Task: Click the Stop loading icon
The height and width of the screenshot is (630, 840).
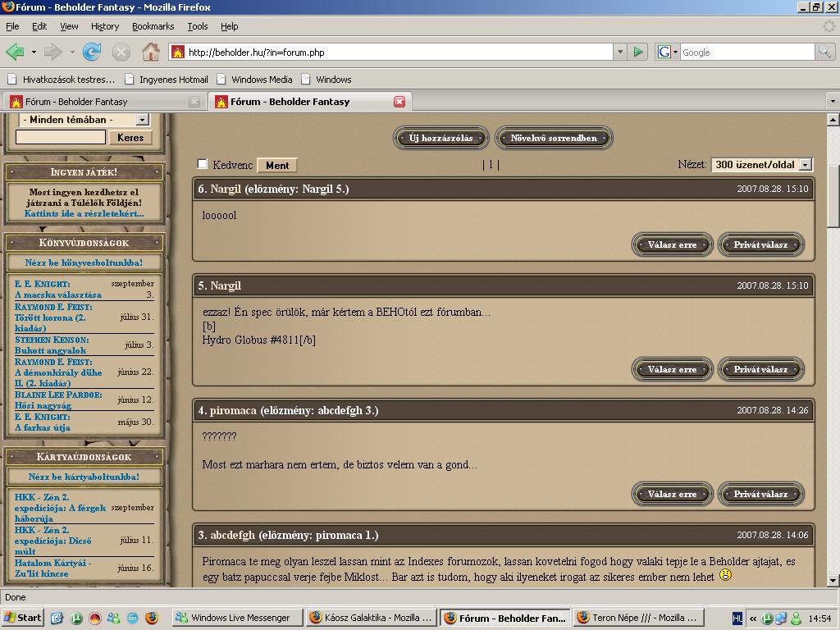Action: 121,52
